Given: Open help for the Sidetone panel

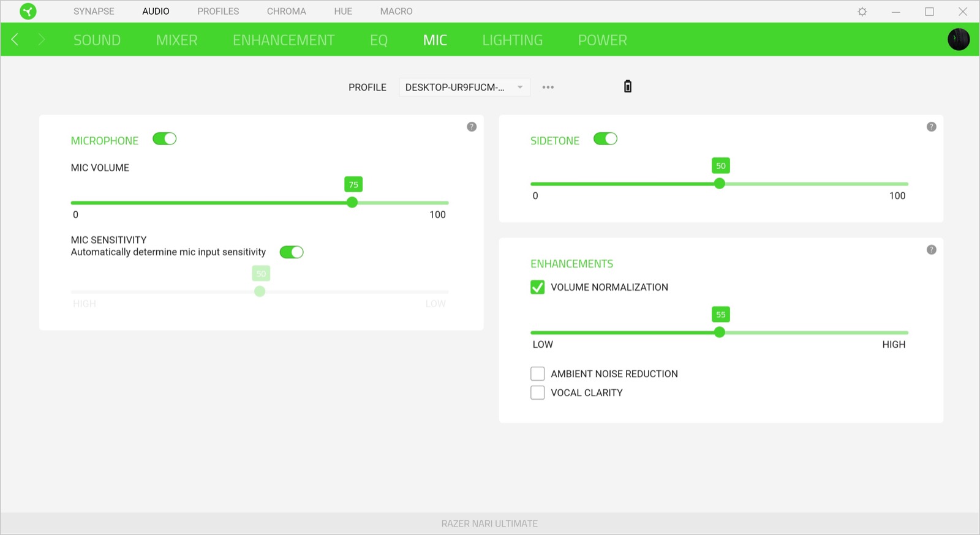Looking at the screenshot, I should [x=932, y=127].
